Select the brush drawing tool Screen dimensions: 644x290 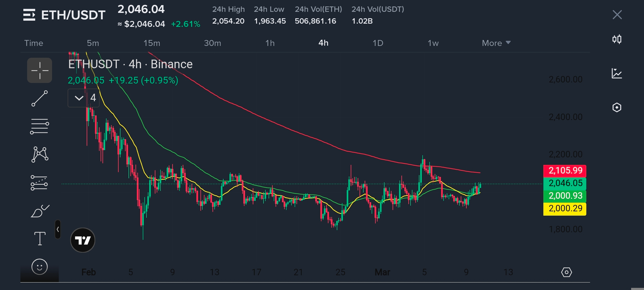pyautogui.click(x=40, y=211)
